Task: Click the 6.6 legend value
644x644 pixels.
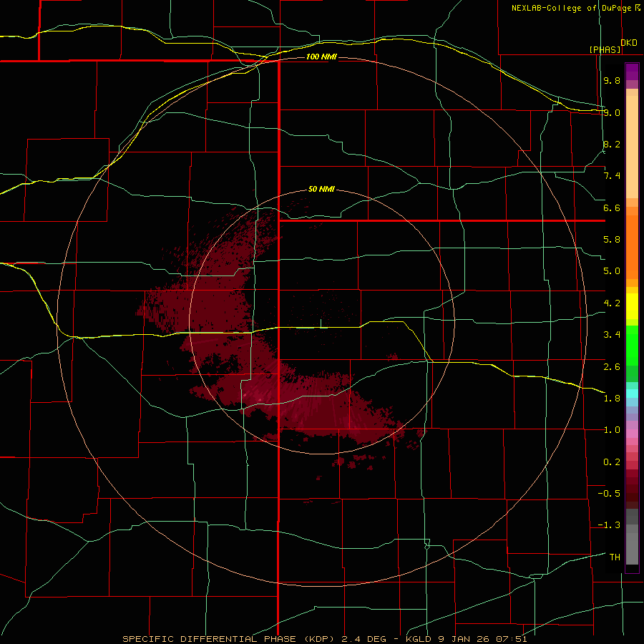Action: [612, 208]
